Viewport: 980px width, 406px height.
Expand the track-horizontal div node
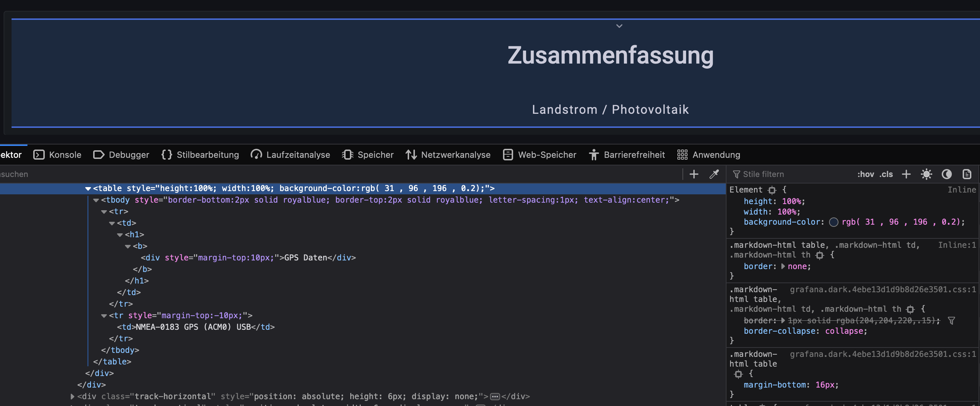point(72,397)
